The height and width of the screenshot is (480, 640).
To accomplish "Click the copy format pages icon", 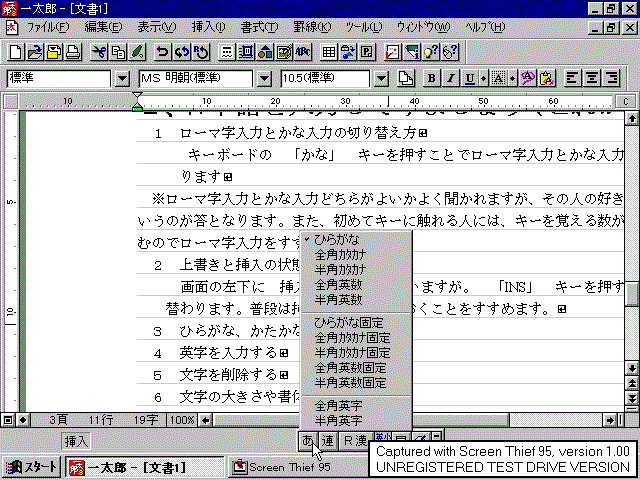I will [x=406, y=78].
